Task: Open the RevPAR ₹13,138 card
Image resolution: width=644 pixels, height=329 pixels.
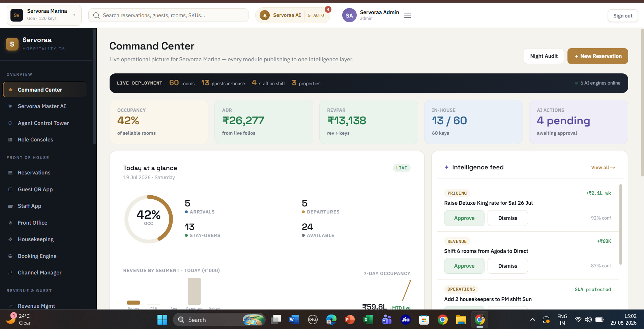Action: tap(369, 122)
